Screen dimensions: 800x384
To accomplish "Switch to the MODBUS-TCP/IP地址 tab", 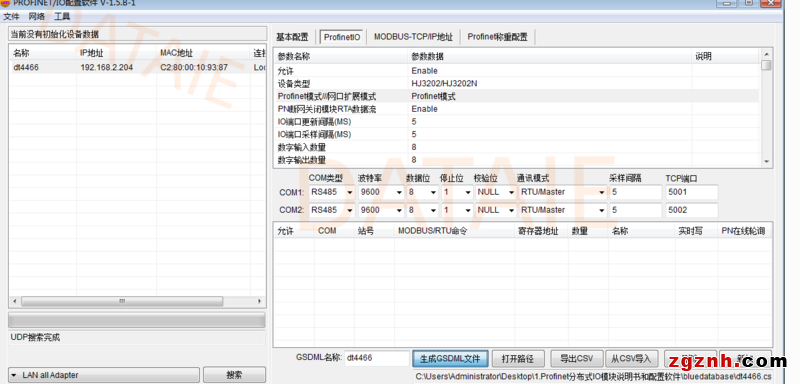I will click(x=413, y=37).
